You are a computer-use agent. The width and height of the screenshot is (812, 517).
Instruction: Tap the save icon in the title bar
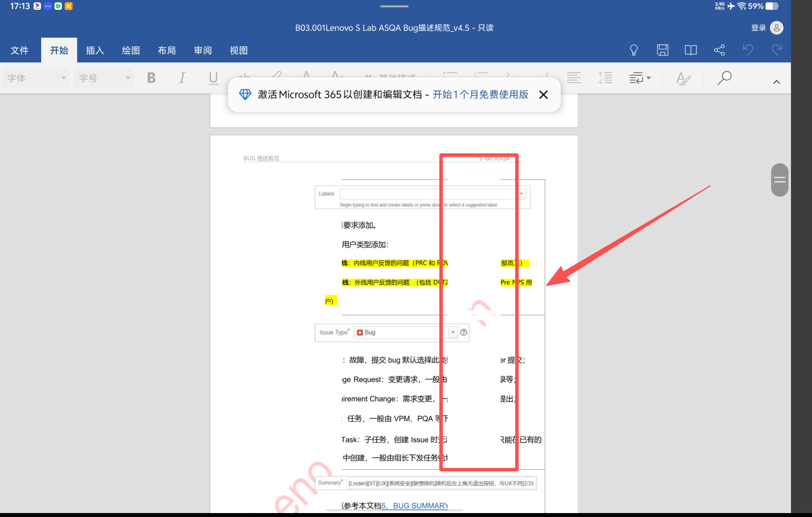pyautogui.click(x=662, y=50)
